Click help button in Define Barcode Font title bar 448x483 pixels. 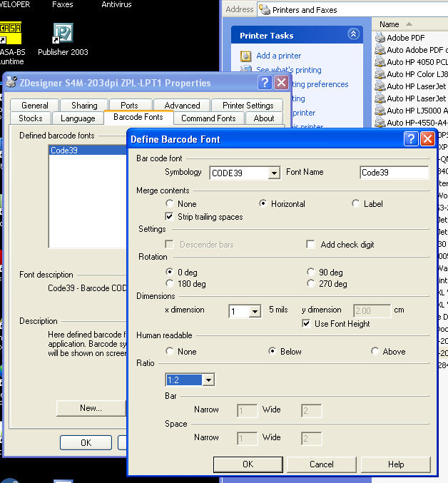coord(411,139)
